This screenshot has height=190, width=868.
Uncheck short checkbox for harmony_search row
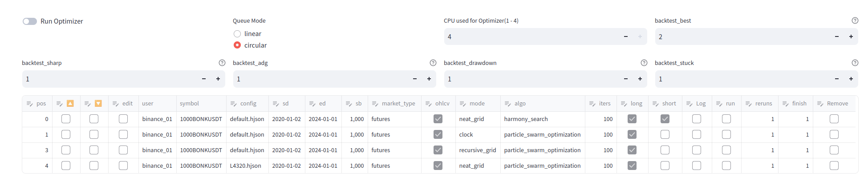[665, 119]
